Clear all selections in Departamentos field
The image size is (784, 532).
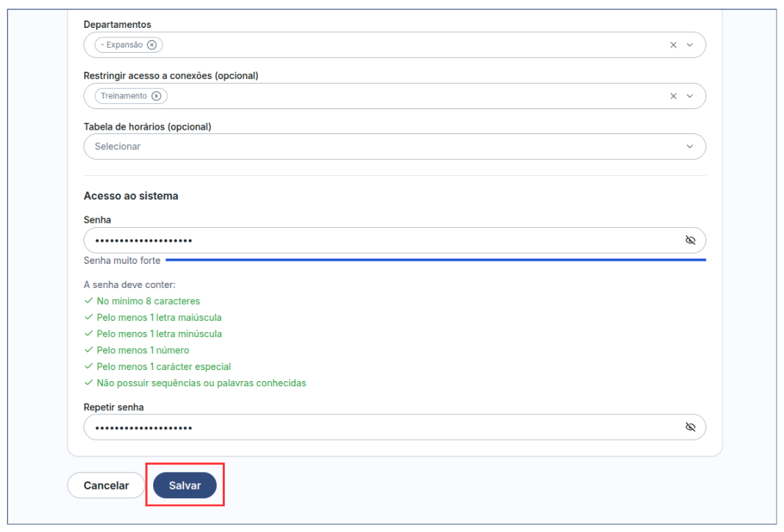pyautogui.click(x=673, y=45)
